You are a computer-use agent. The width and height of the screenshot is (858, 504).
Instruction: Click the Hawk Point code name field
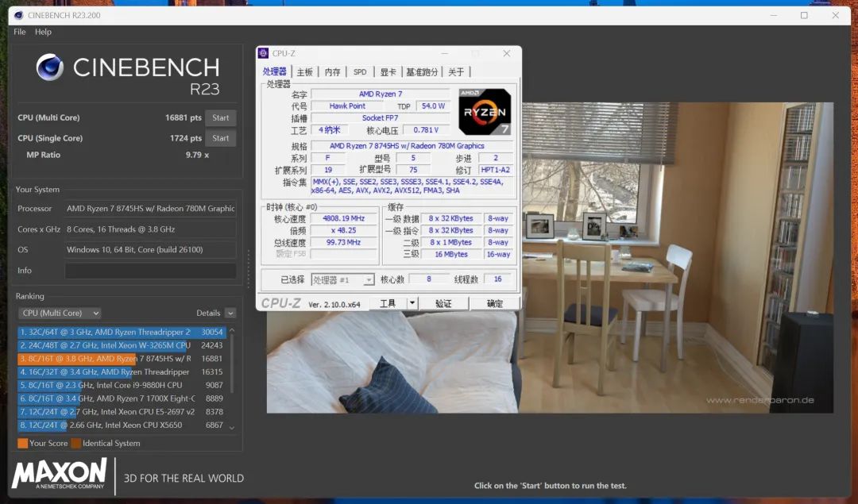(347, 106)
